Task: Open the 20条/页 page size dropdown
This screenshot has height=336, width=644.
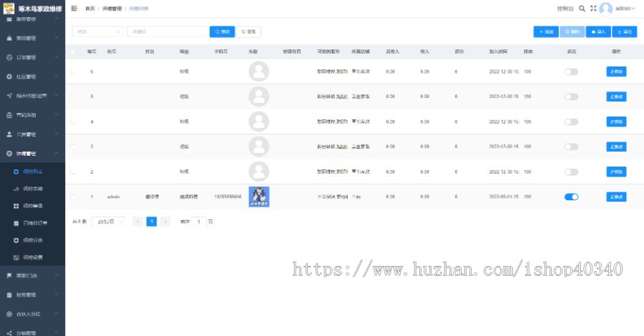Action: (x=109, y=222)
